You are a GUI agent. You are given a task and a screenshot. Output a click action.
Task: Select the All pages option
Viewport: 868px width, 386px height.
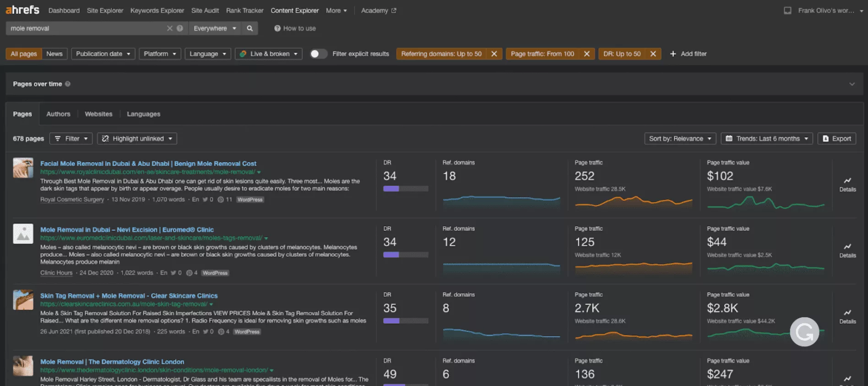pyautogui.click(x=24, y=54)
